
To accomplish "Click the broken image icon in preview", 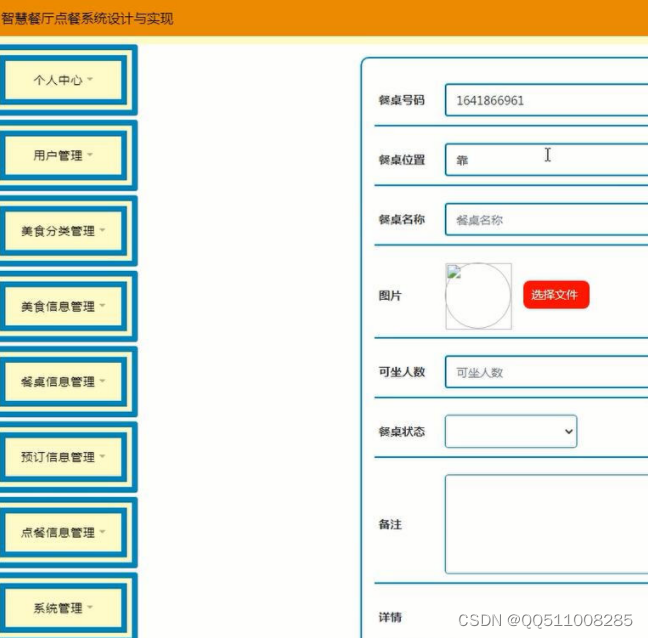I will pyautogui.click(x=454, y=271).
